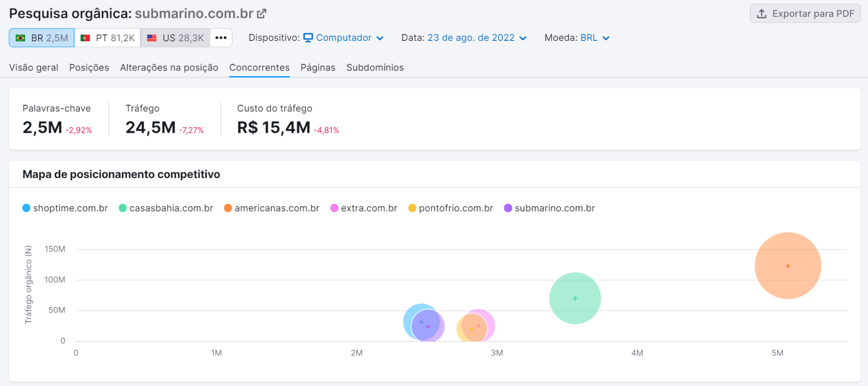Switch to the Subdomínios tab
The width and height of the screenshot is (868, 386).
click(375, 67)
